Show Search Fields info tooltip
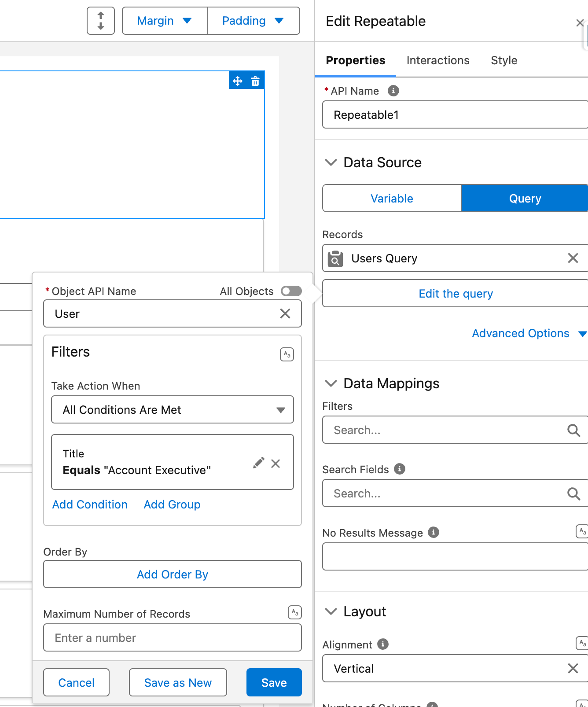Image resolution: width=588 pixels, height=707 pixels. click(x=400, y=469)
